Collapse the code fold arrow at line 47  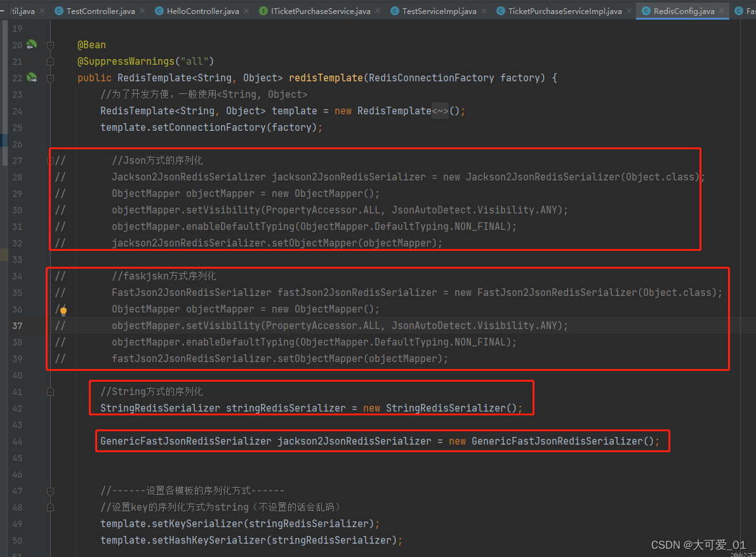point(50,490)
